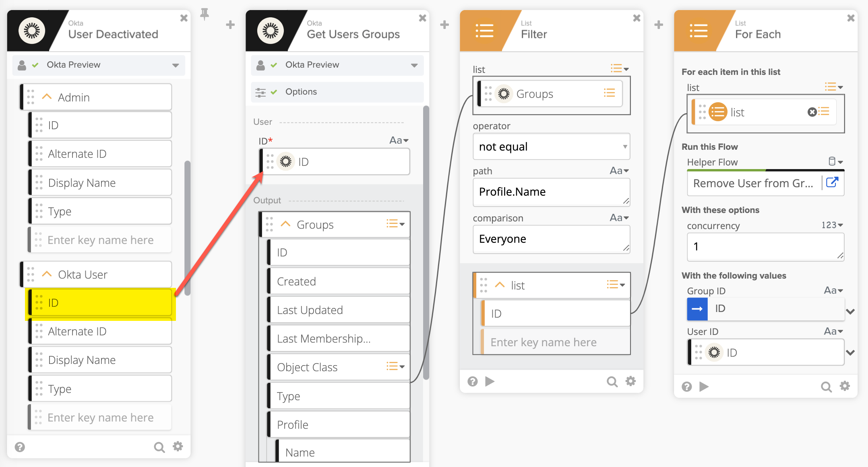Viewport: 868px width, 467px height.
Task: Open the operator dropdown showing not equal
Action: (x=552, y=147)
